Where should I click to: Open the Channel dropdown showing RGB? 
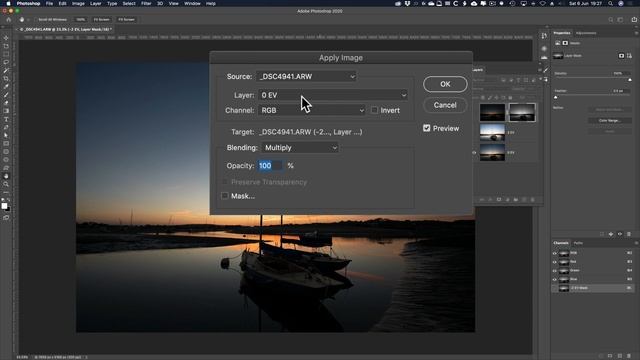point(312,110)
